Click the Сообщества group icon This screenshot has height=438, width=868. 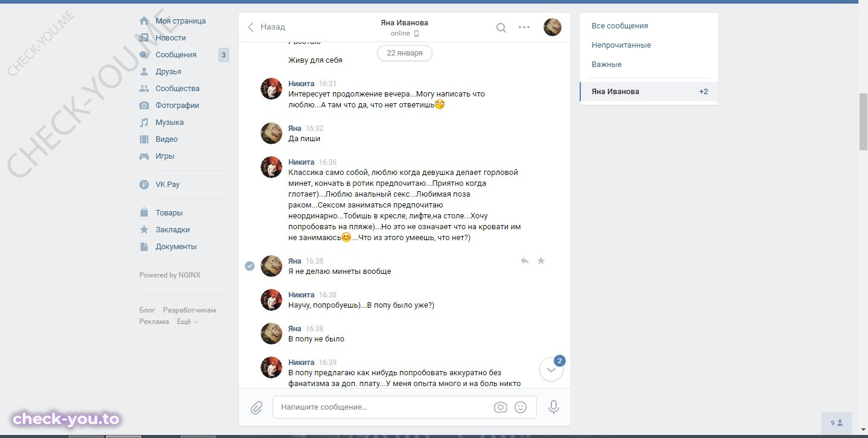[x=144, y=88]
